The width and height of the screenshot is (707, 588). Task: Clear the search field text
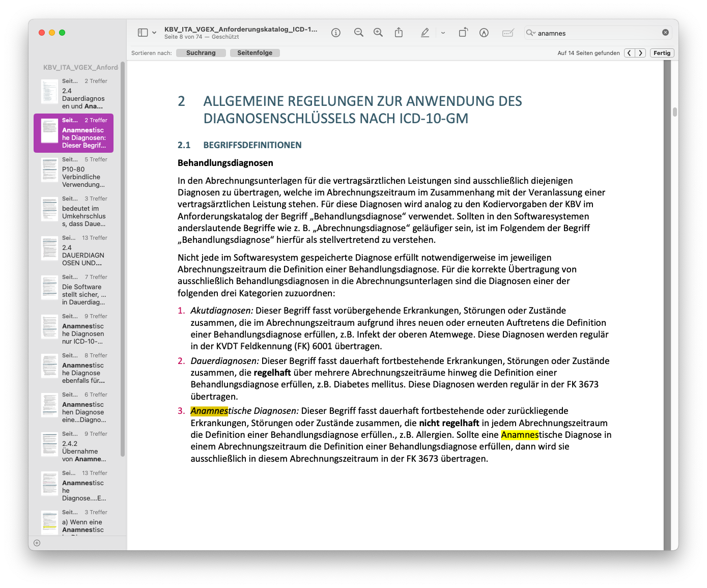665,33
